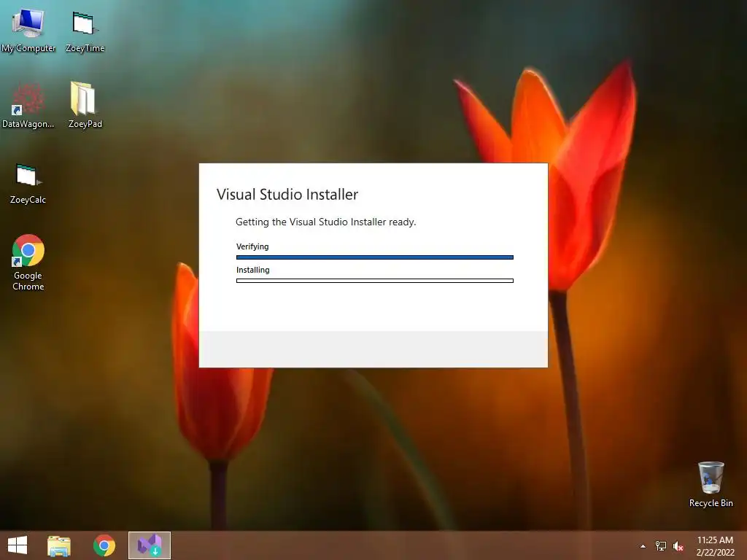Select the ZoeyCalc desktop icon
The width and height of the screenshot is (747, 560).
point(28,184)
